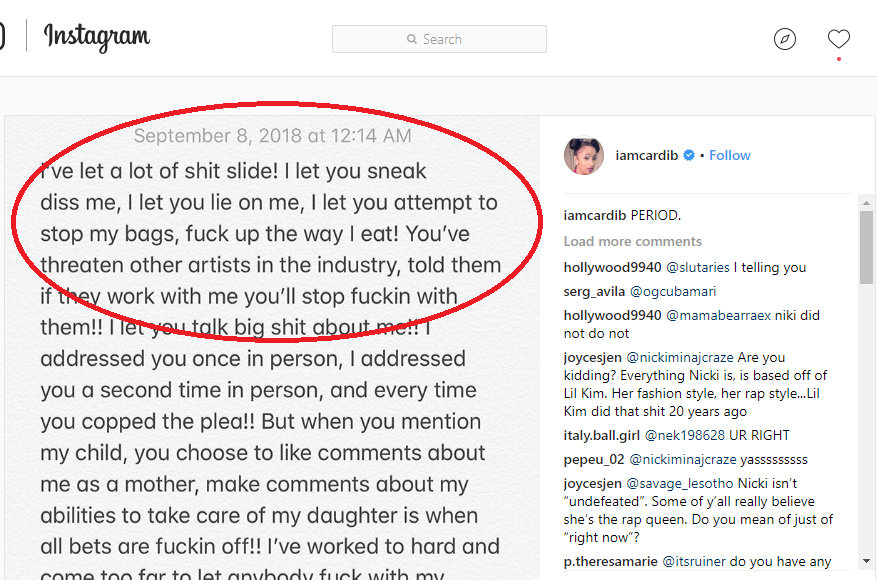Follow the iamcardib account
The width and height of the screenshot is (877, 580).
click(730, 156)
